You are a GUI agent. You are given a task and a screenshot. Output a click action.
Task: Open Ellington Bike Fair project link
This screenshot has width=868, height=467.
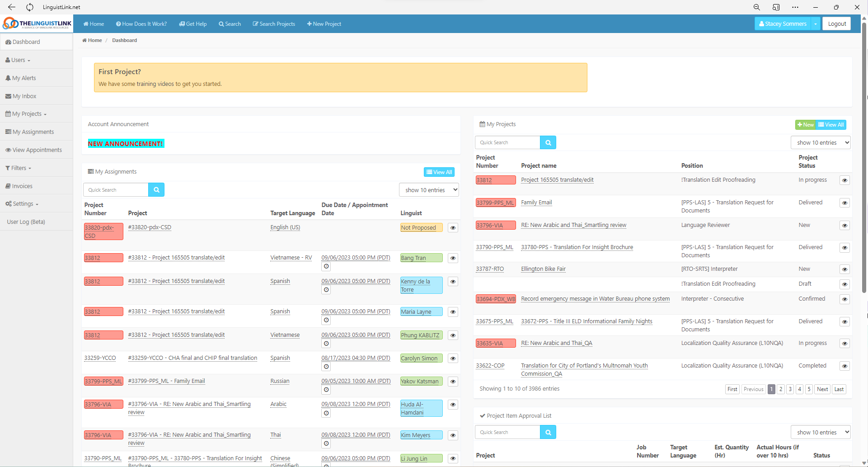pyautogui.click(x=543, y=269)
